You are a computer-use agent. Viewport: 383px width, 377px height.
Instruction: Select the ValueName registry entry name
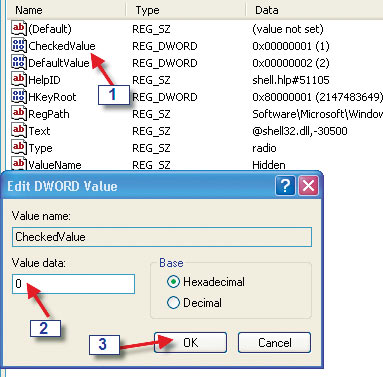(55, 165)
